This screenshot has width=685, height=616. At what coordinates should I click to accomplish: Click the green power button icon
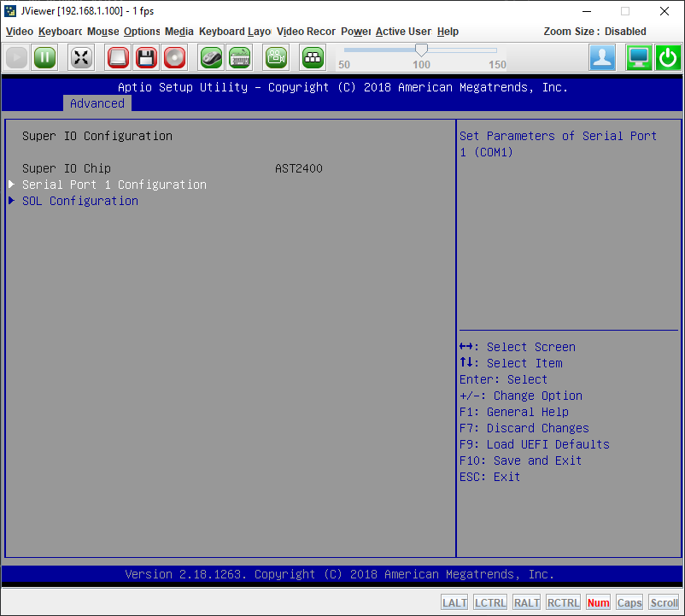click(668, 57)
